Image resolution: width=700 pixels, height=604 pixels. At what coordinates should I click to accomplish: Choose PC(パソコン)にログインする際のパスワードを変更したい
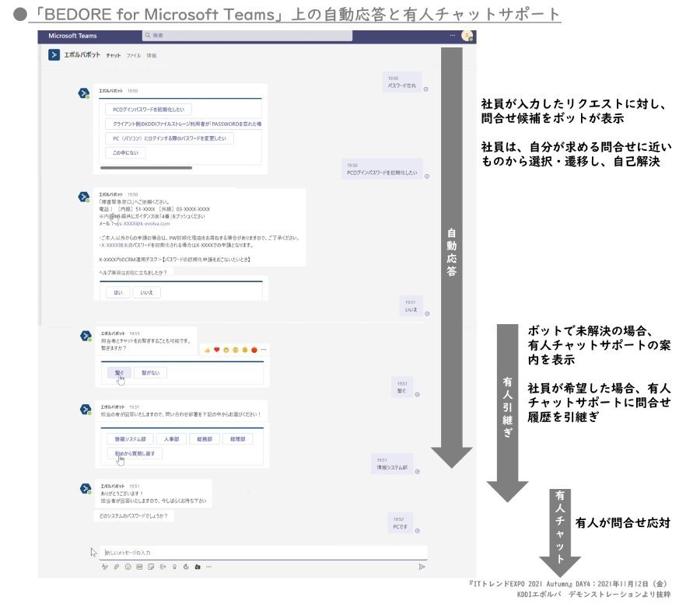[170, 138]
